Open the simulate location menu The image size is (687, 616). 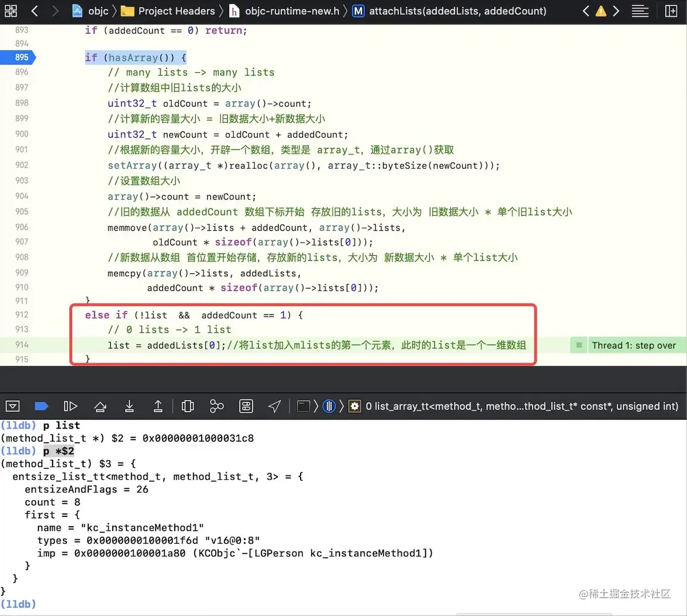pyautogui.click(x=275, y=406)
